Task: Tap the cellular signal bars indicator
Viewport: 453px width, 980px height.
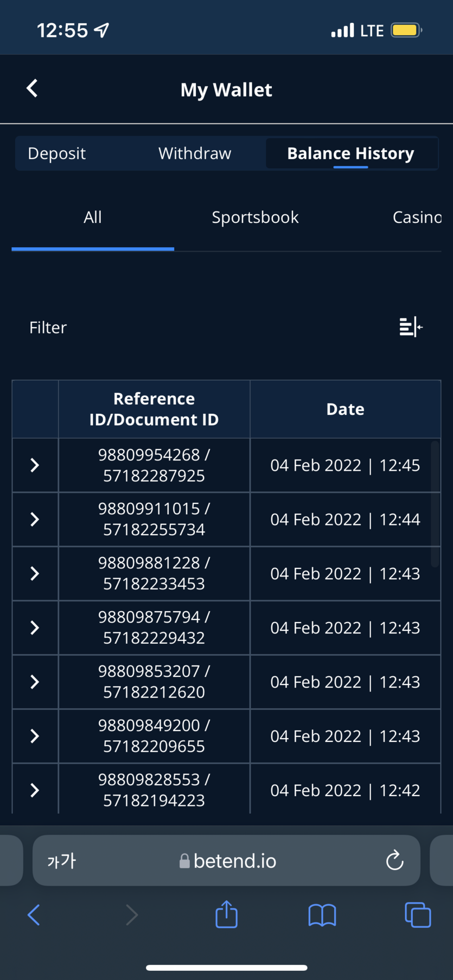Action: [x=342, y=30]
